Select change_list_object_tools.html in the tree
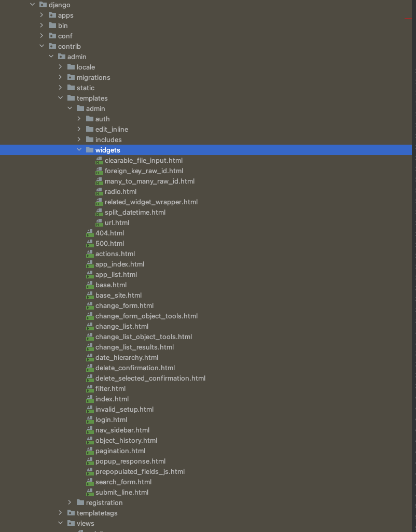The width and height of the screenshot is (416, 532). [x=144, y=337]
